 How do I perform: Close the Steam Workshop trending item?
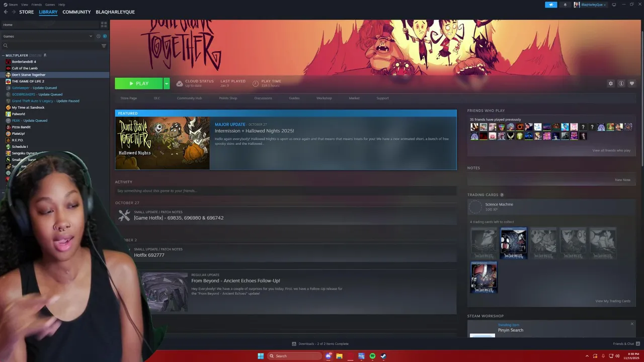(632, 324)
